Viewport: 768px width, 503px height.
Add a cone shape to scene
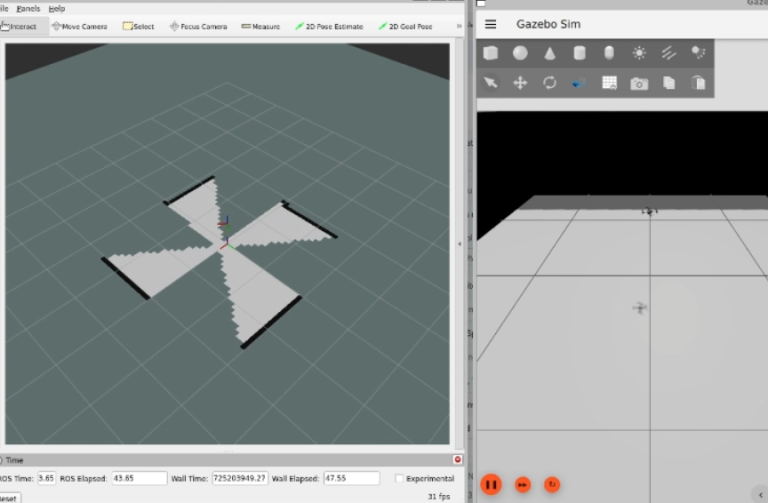point(550,53)
